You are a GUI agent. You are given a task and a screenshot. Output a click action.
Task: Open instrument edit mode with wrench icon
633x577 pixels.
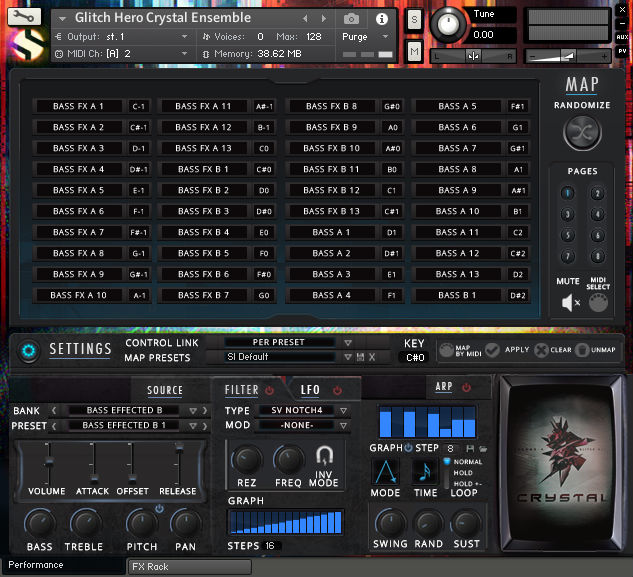pyautogui.click(x=24, y=18)
